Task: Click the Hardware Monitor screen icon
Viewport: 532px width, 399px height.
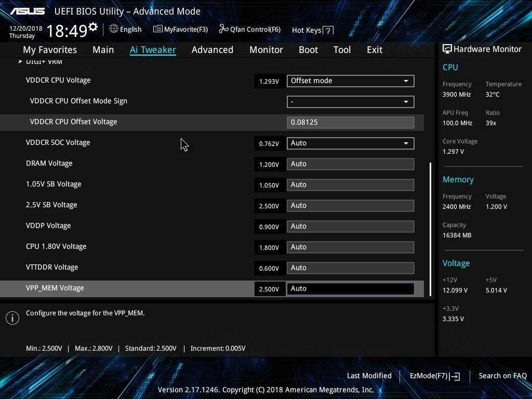Action: pyautogui.click(x=447, y=49)
